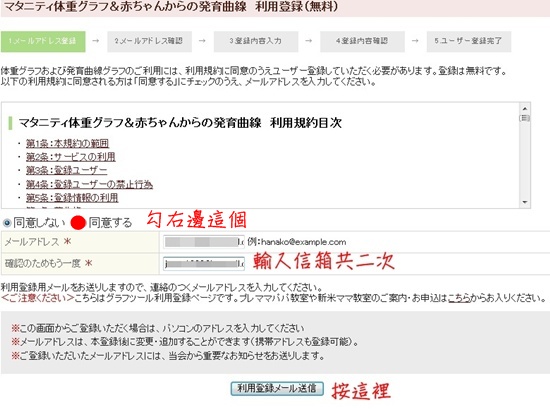Click the example text 例:hanako@example.com

tap(297, 242)
